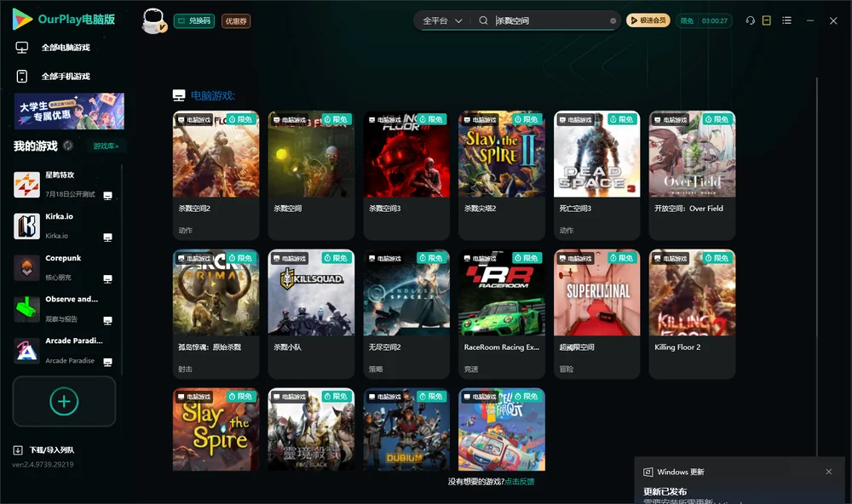Viewport: 852px width, 504px height.
Task: Open the 无尽空间2 game card
Action: point(406,314)
